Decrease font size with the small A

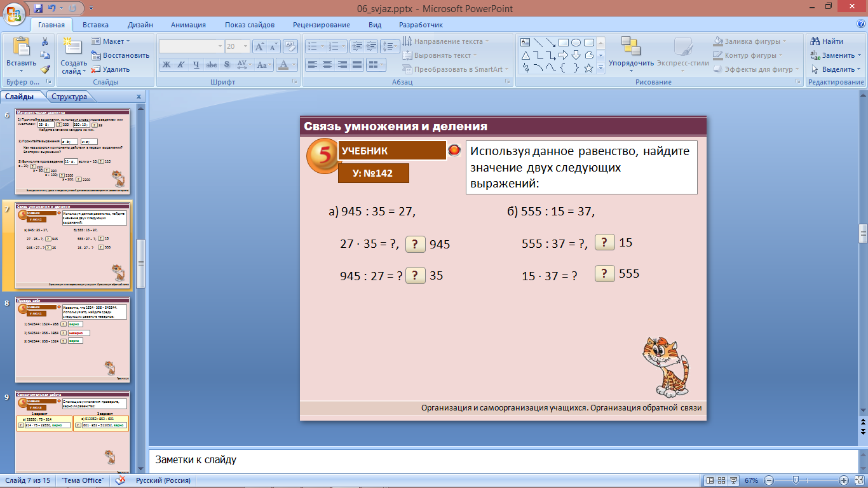(273, 46)
